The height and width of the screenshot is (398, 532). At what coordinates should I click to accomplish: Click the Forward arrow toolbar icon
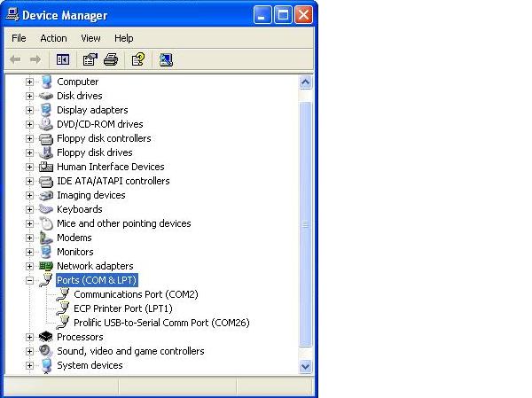pos(35,60)
